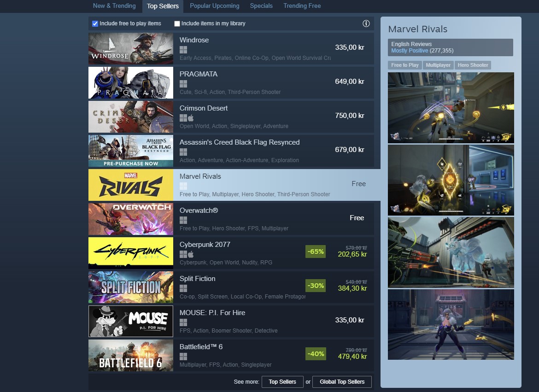The height and width of the screenshot is (392, 539).
Task: Click the Top Sellers see more button
Action: (x=282, y=382)
